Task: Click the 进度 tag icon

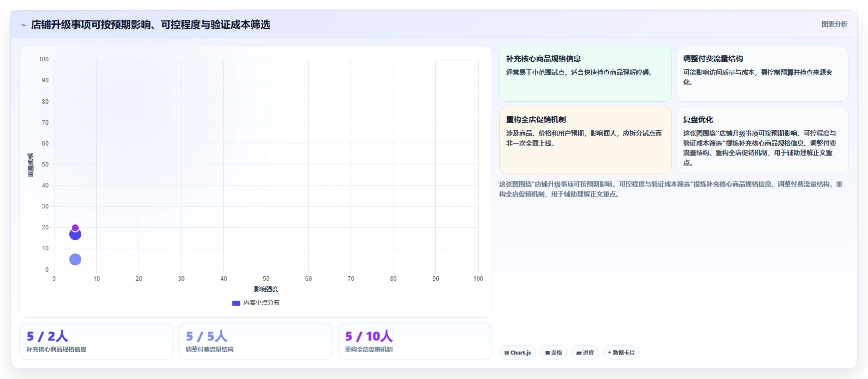Action: pyautogui.click(x=579, y=353)
